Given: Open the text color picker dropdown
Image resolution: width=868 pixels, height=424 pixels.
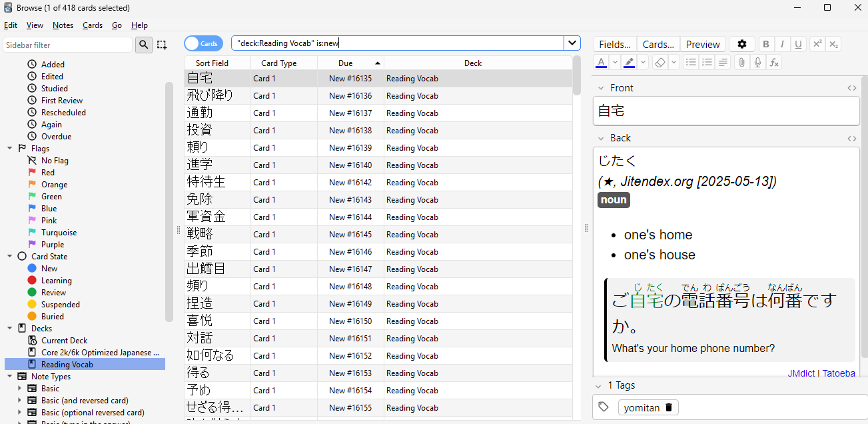Looking at the screenshot, I should 615,62.
